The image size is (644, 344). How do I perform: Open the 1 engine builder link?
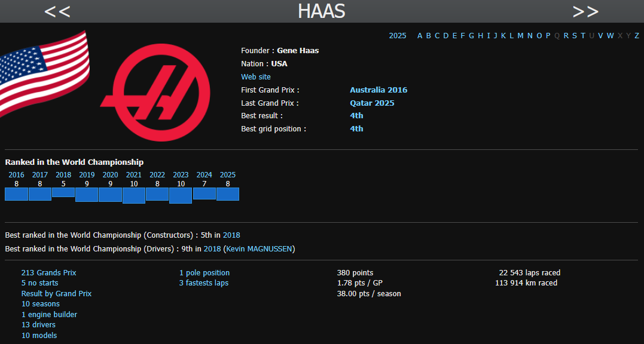click(x=49, y=315)
